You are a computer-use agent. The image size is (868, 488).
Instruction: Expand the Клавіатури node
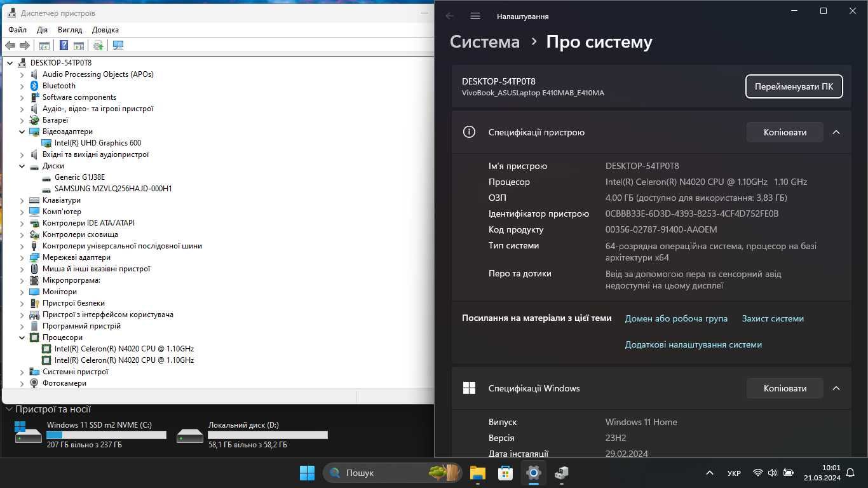tap(22, 200)
